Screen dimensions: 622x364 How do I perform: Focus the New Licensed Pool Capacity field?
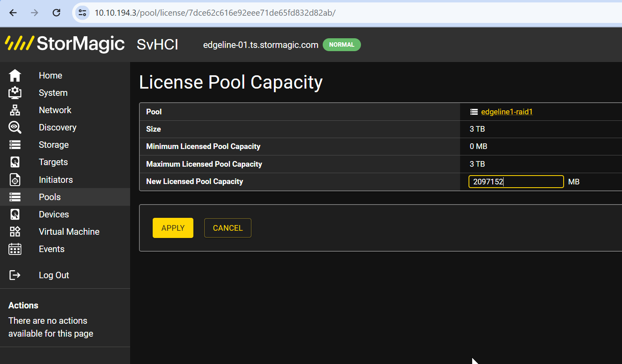(516, 182)
